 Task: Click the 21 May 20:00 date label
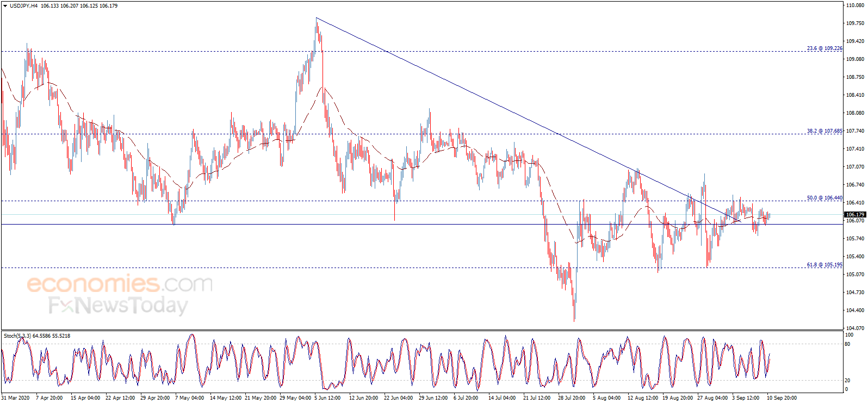click(x=260, y=398)
